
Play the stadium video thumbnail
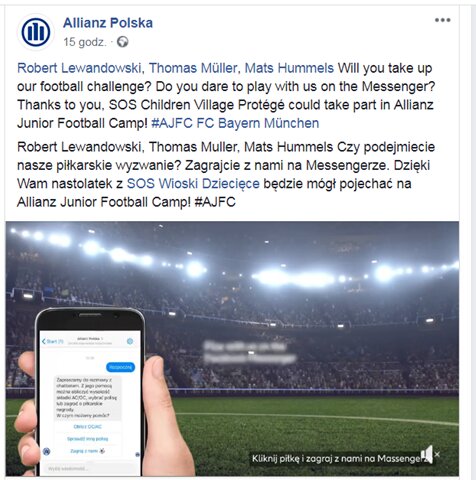232,348
